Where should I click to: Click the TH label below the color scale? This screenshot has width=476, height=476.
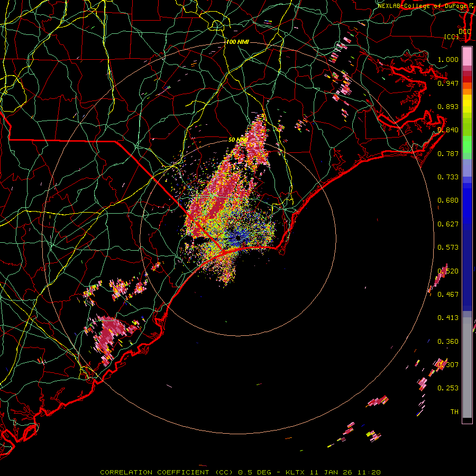coord(454,412)
